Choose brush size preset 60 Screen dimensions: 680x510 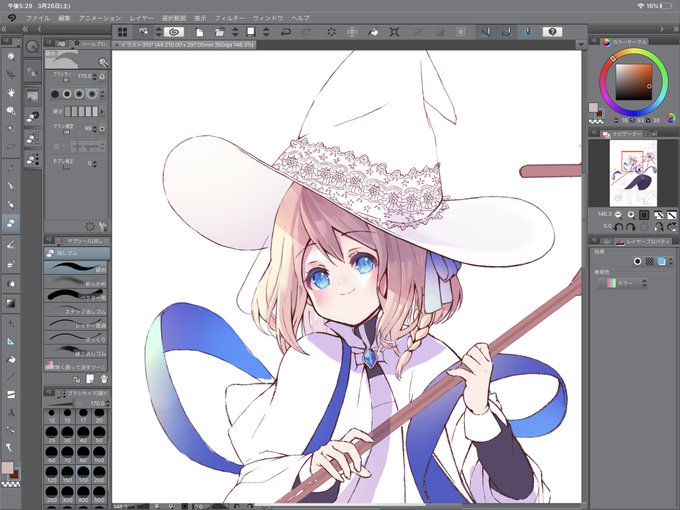[x=52, y=454]
